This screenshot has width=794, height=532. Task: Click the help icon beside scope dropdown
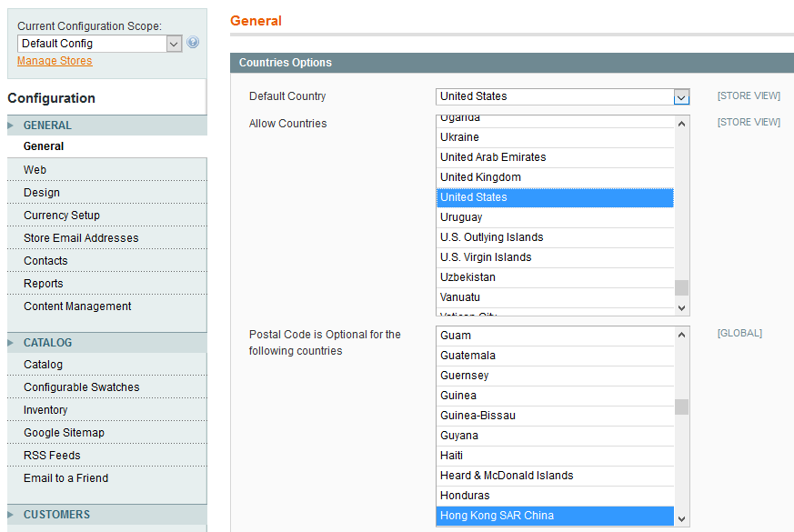[x=193, y=43]
